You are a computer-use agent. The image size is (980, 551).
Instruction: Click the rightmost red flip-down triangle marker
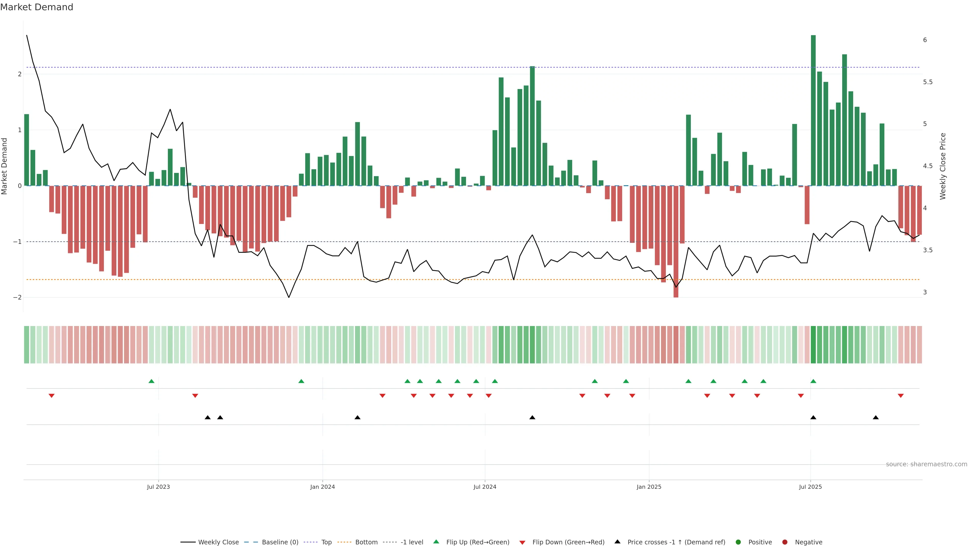pos(900,396)
